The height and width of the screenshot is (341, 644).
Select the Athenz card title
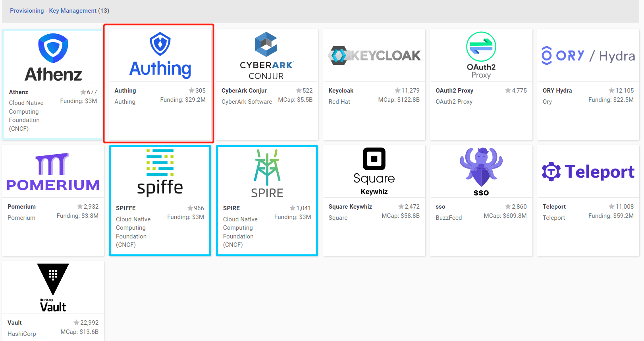coord(19,92)
